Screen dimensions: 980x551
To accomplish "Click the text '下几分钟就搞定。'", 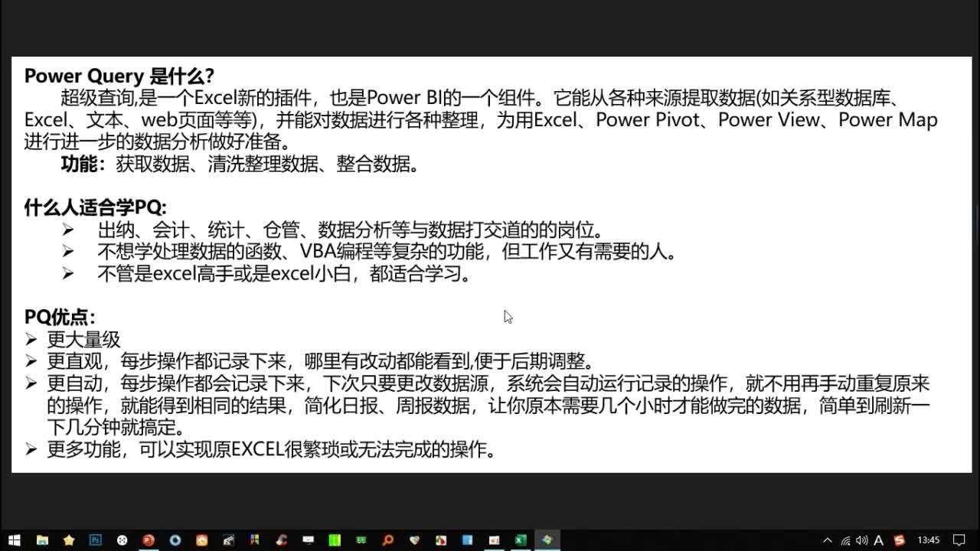I will tap(116, 427).
